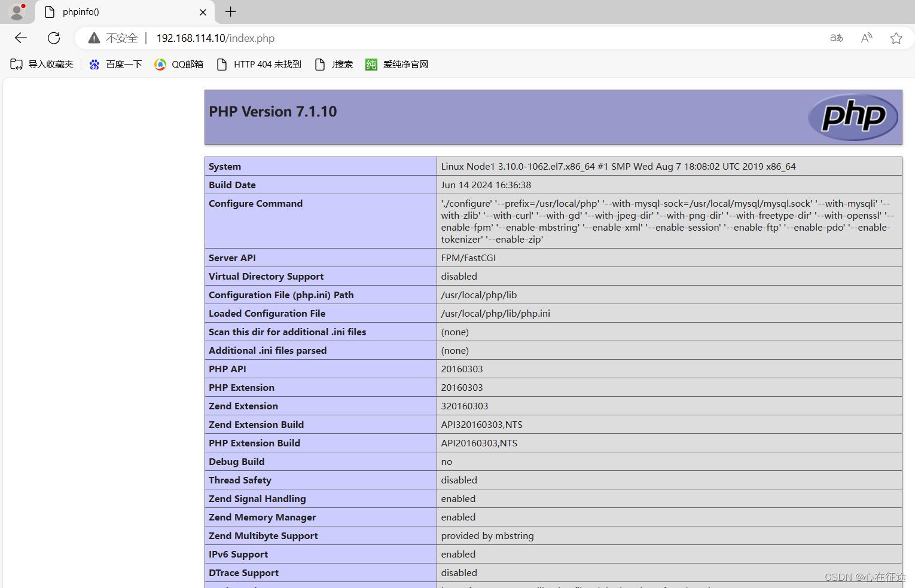Click Scan this dir for additional .ini files
The width and height of the screenshot is (915, 588).
coord(287,332)
